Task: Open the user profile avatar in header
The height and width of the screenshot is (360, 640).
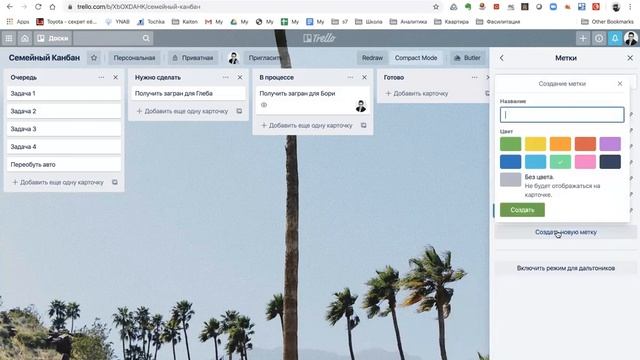Action: [631, 38]
